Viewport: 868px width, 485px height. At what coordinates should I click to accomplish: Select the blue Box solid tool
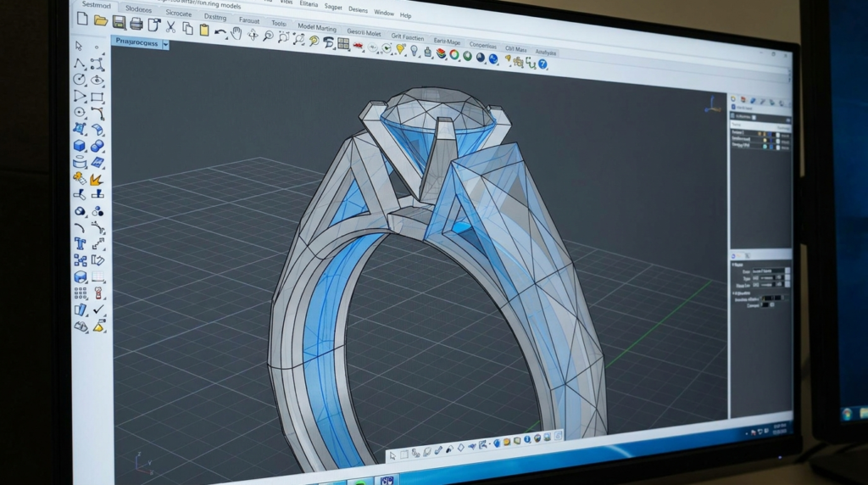click(x=79, y=145)
